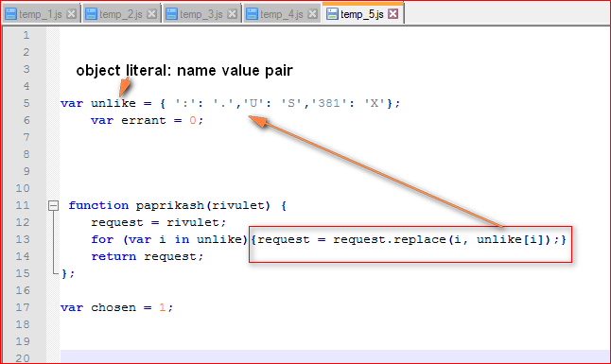This screenshot has height=364, width=611.
Task: Place cursor on the 'unlike' variable name
Action: click(x=113, y=103)
